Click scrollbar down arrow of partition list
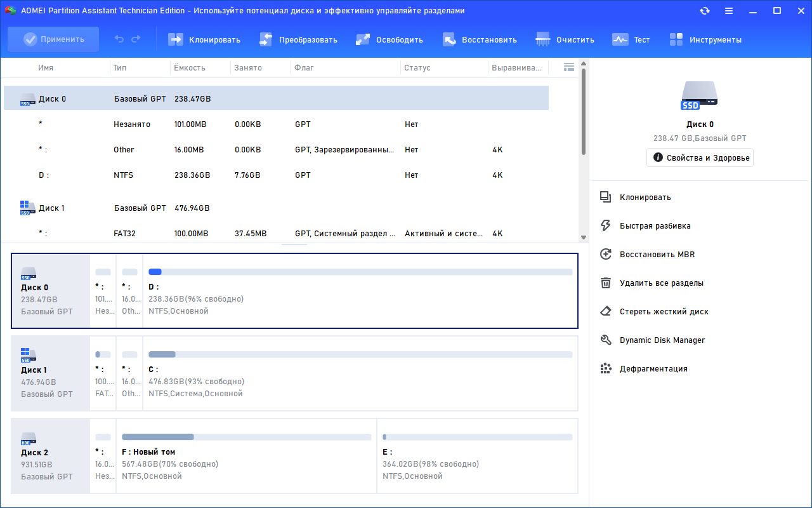 click(584, 237)
